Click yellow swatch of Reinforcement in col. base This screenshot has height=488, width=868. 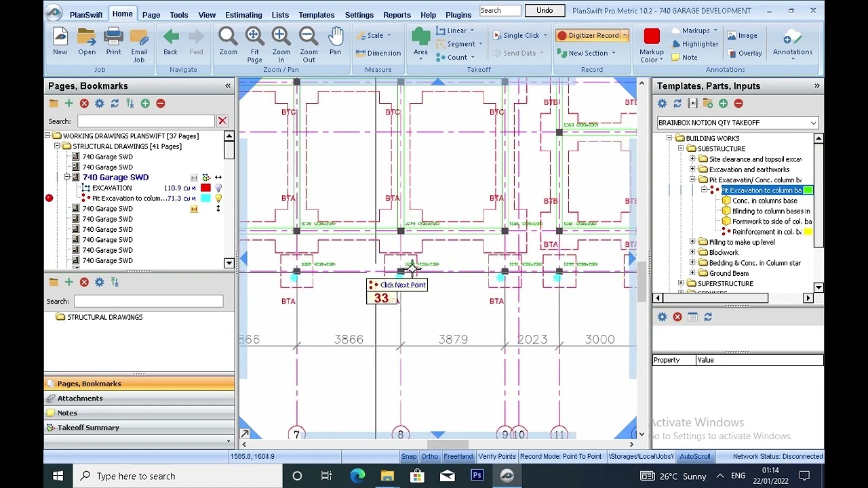tap(808, 232)
